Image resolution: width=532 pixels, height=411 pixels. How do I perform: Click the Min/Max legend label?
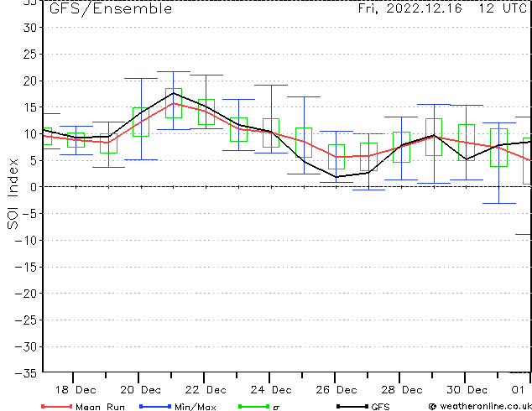click(196, 407)
